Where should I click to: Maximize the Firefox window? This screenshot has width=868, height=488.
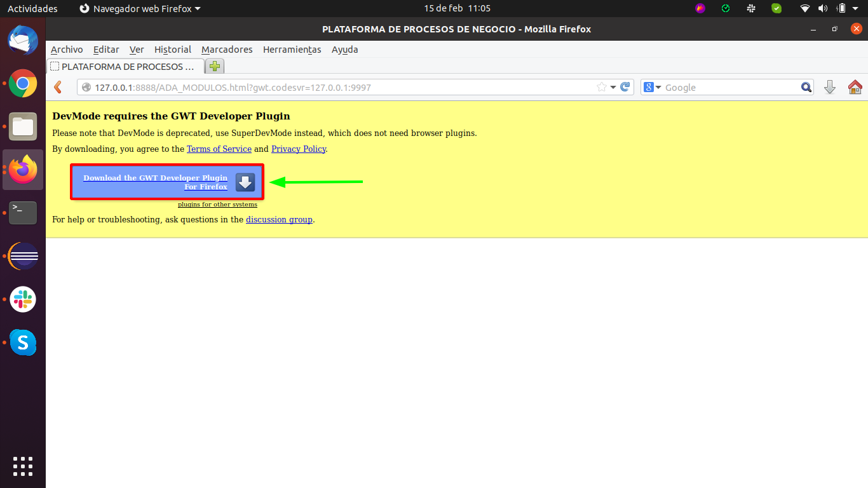835,29
